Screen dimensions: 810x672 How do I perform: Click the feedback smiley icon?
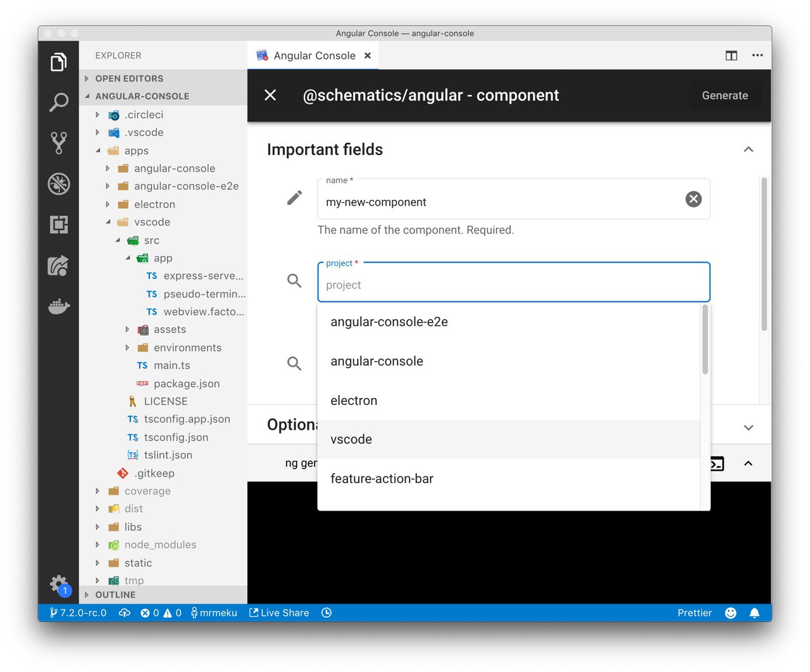(731, 613)
